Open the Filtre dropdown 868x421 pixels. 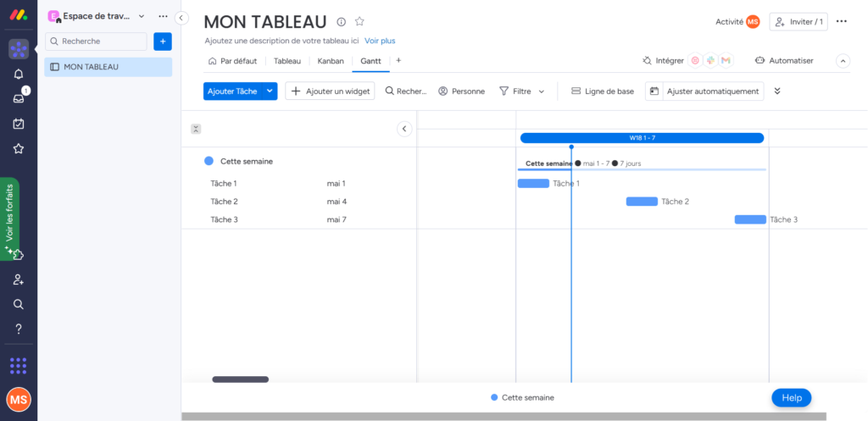click(x=521, y=91)
